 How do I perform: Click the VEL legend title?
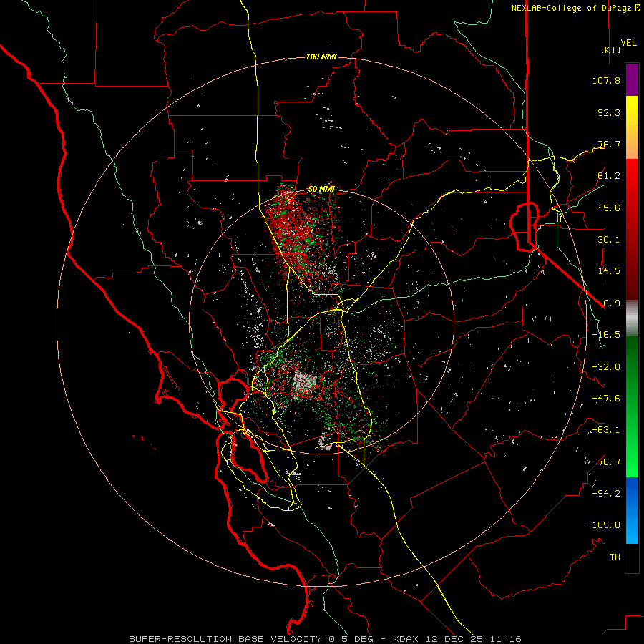(x=628, y=43)
